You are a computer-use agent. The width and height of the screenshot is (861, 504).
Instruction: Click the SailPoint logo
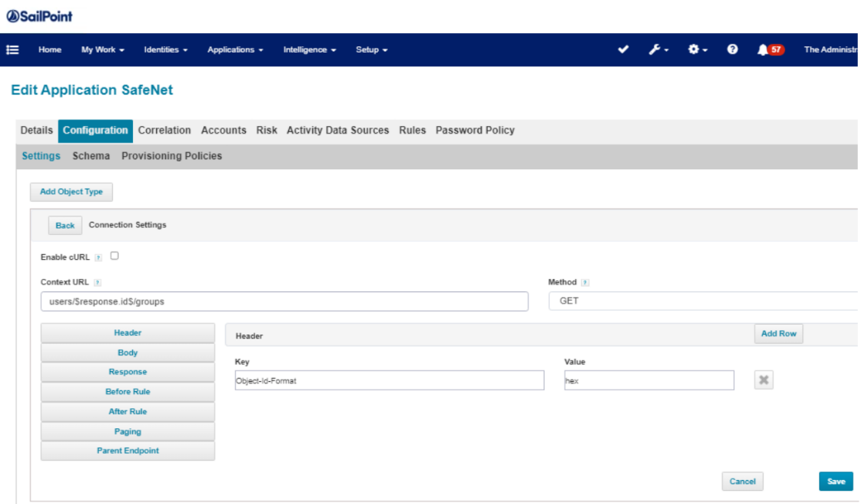pos(39,16)
